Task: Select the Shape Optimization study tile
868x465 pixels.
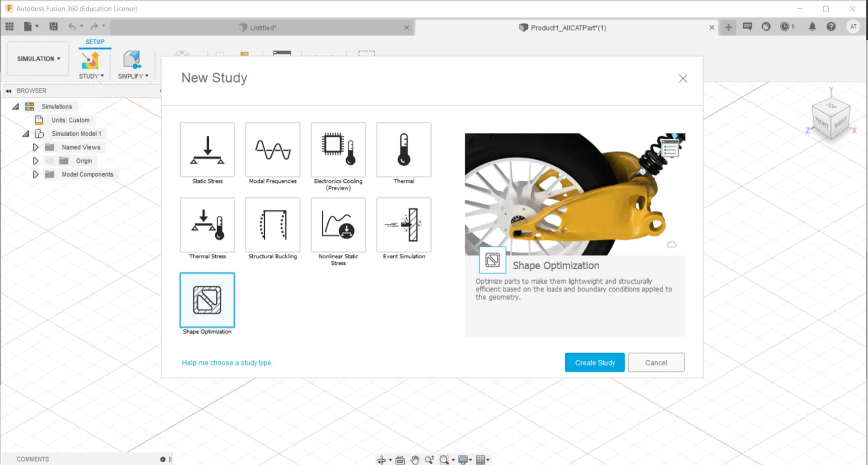Action: point(207,300)
